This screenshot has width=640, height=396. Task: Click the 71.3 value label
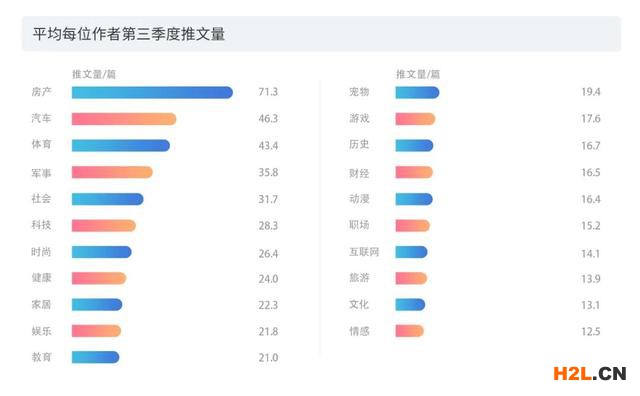(x=268, y=92)
